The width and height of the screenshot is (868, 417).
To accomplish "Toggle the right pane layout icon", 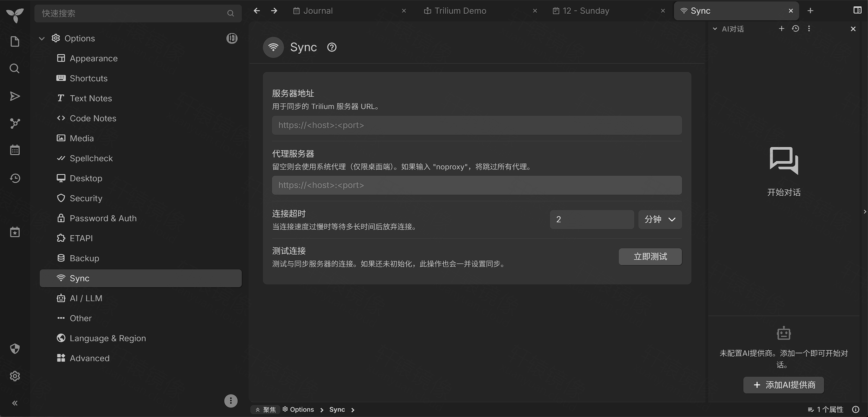I will pos(857,11).
